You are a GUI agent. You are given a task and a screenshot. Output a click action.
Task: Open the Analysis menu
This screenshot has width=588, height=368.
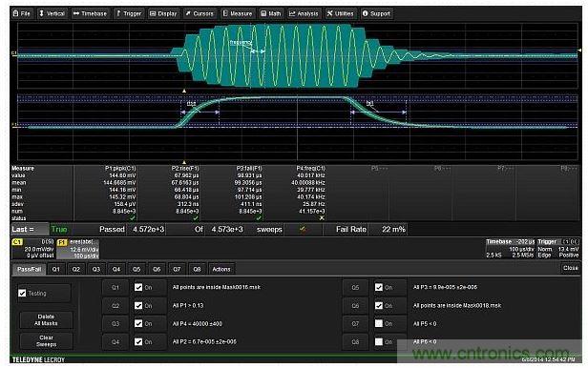point(304,13)
